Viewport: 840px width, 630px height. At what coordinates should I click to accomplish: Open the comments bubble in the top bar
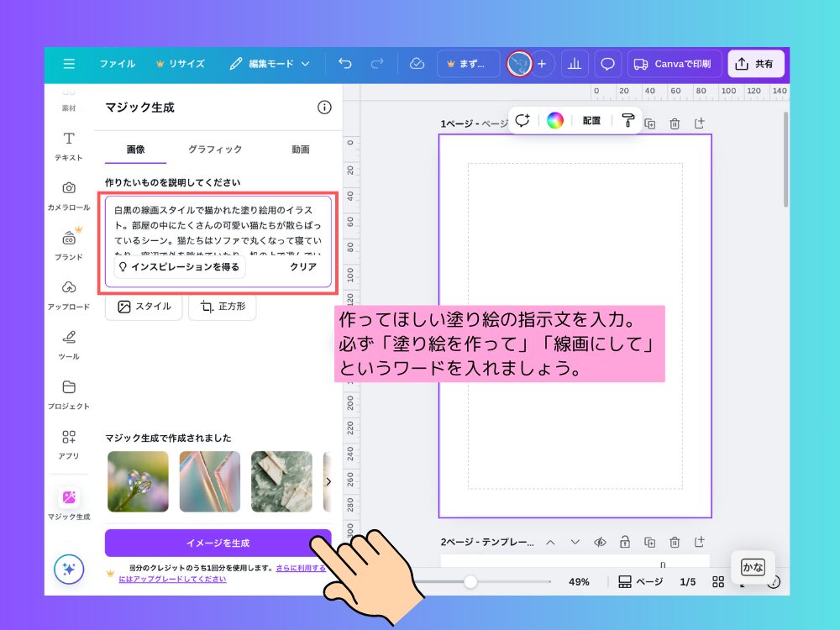click(x=607, y=65)
